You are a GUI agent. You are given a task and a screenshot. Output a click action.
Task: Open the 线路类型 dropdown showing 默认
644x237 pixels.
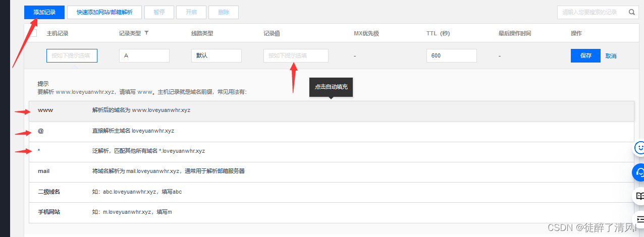(217, 55)
